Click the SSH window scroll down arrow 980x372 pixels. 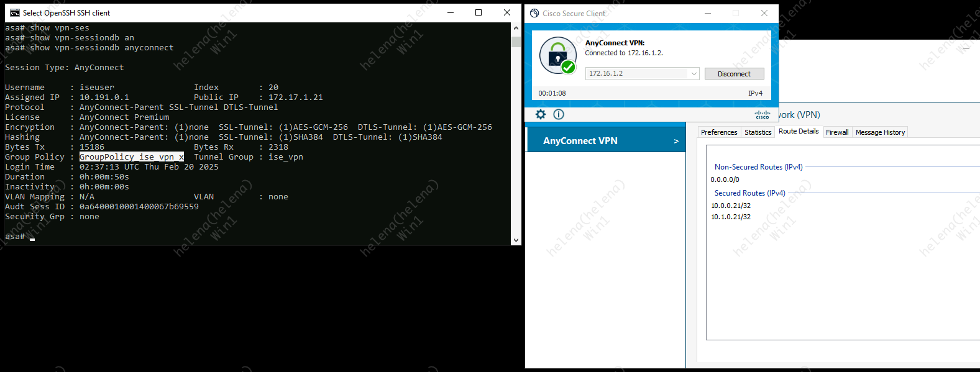[x=516, y=240]
